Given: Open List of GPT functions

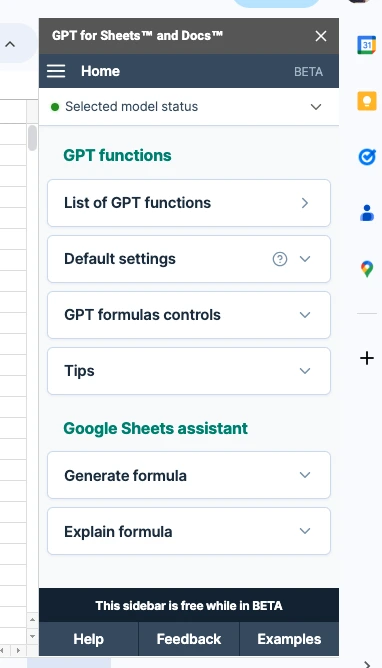Looking at the screenshot, I should pos(189,203).
